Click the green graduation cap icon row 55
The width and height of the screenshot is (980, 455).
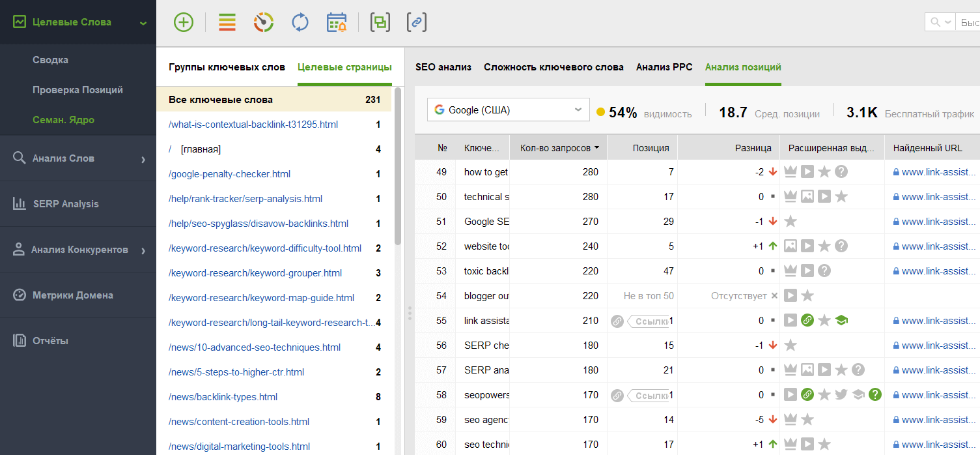point(841,321)
